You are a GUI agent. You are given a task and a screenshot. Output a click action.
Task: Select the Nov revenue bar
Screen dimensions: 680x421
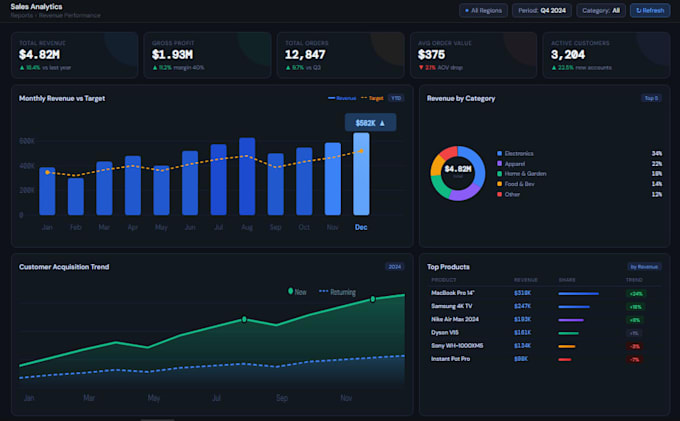click(x=333, y=179)
